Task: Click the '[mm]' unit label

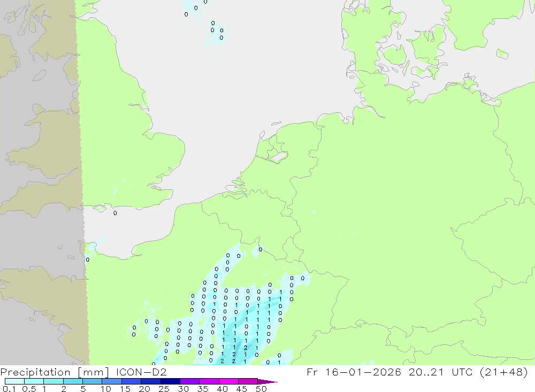Action: click(x=93, y=372)
